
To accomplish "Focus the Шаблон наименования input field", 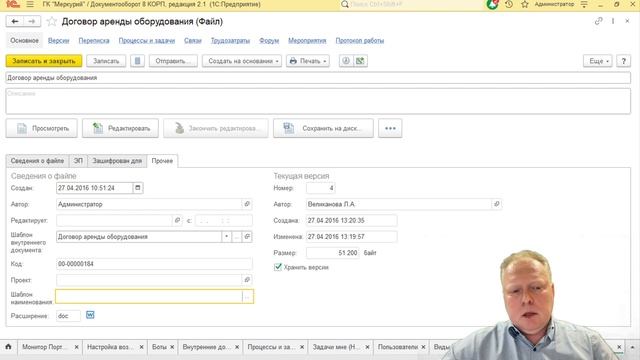I will click(149, 297).
